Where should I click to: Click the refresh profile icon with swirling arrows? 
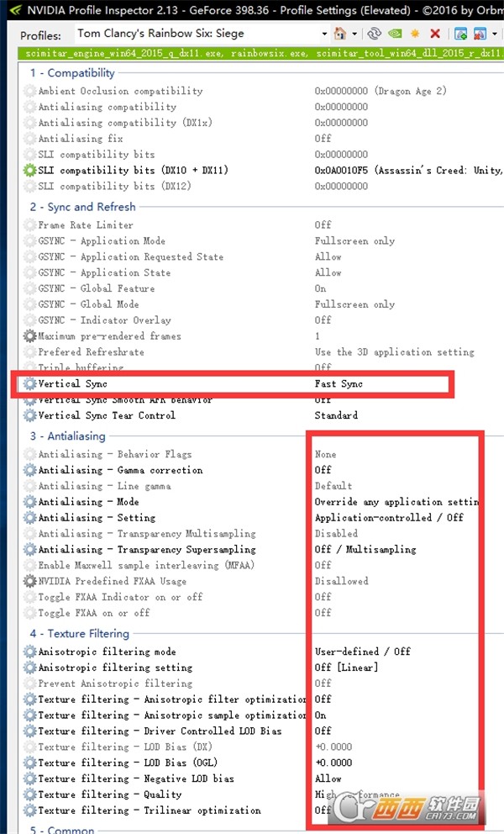(375, 34)
